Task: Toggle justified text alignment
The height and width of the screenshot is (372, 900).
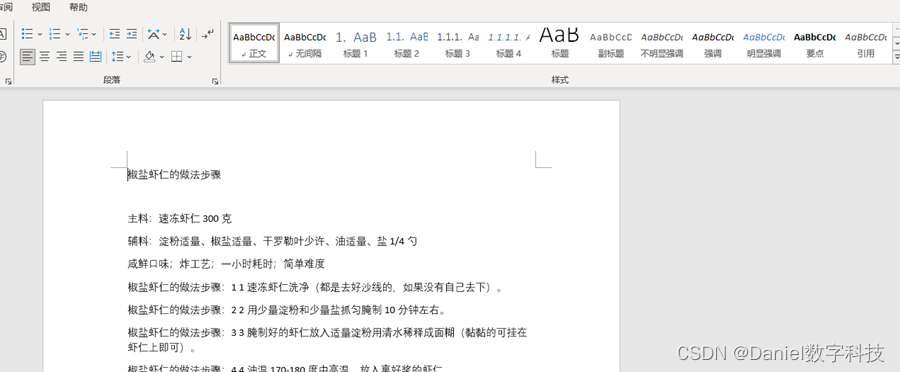Action: click(x=79, y=56)
